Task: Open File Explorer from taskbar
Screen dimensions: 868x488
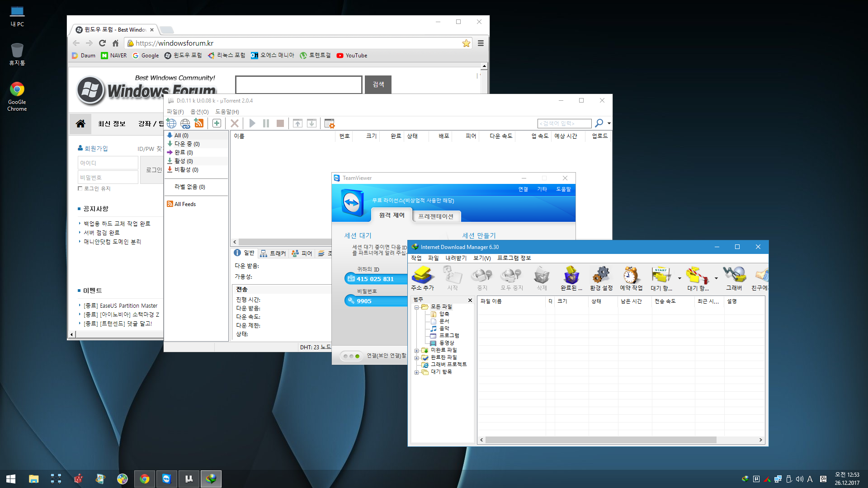Action: click(x=34, y=479)
